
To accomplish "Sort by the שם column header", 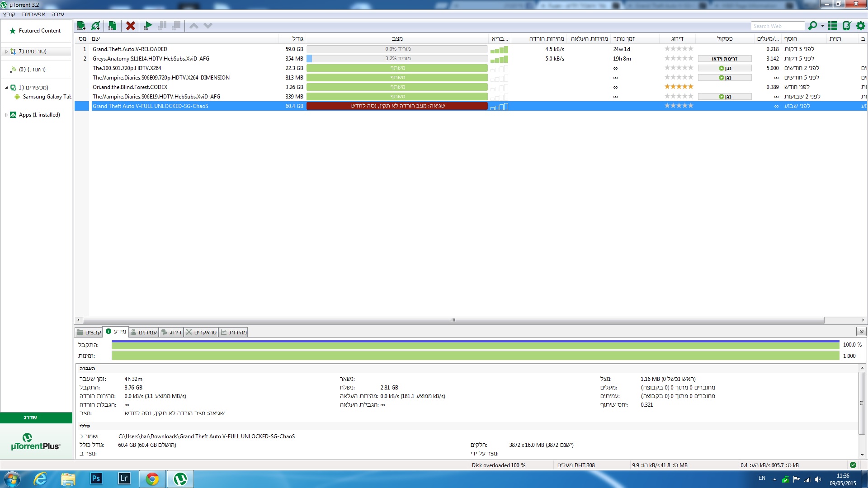I will pyautogui.click(x=184, y=39).
